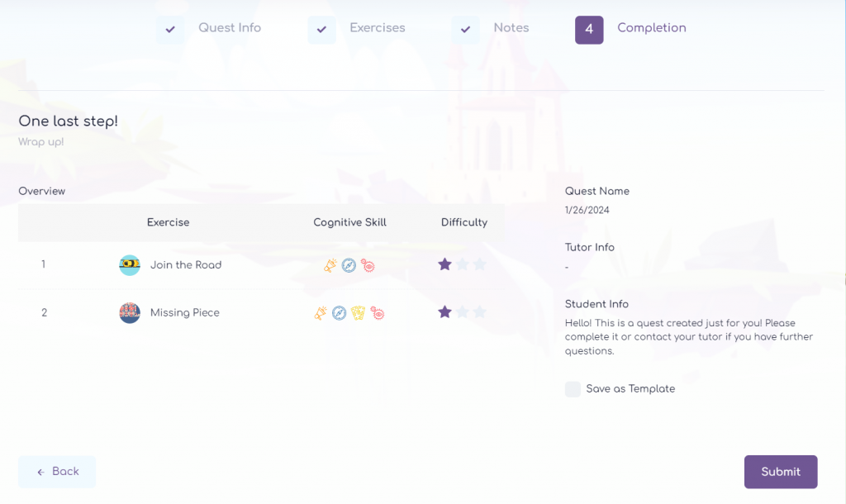Screen dimensions: 846x504
Task: Click the Student Info message text
Action: [x=689, y=337]
